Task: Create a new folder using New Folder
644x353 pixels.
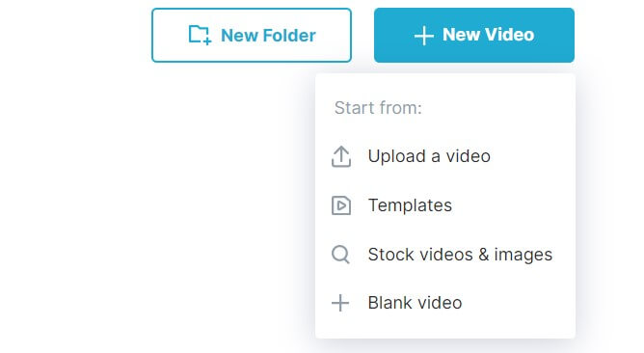Action: pos(252,36)
